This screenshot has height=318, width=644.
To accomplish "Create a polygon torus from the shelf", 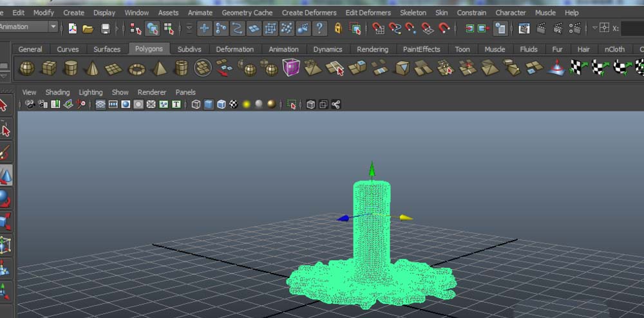I will 137,68.
